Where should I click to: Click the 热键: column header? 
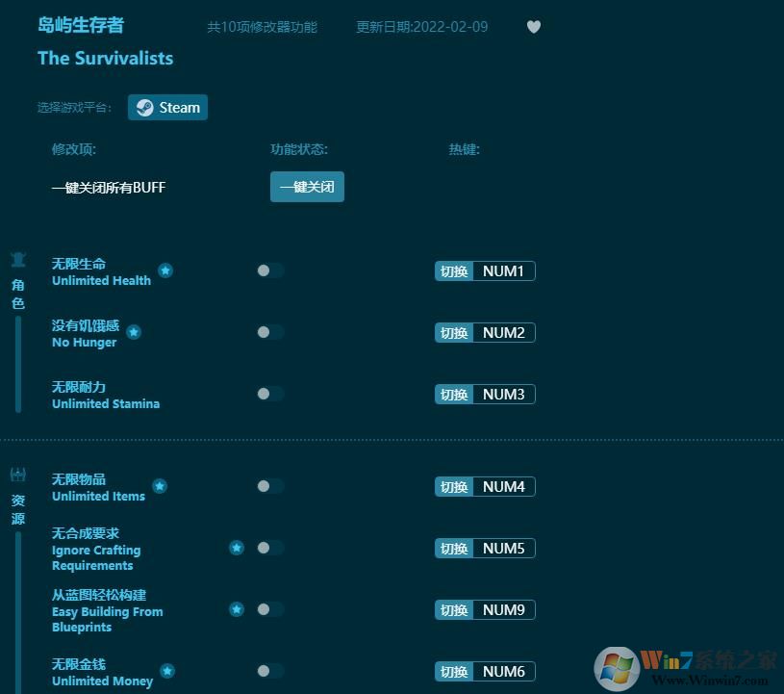464,149
